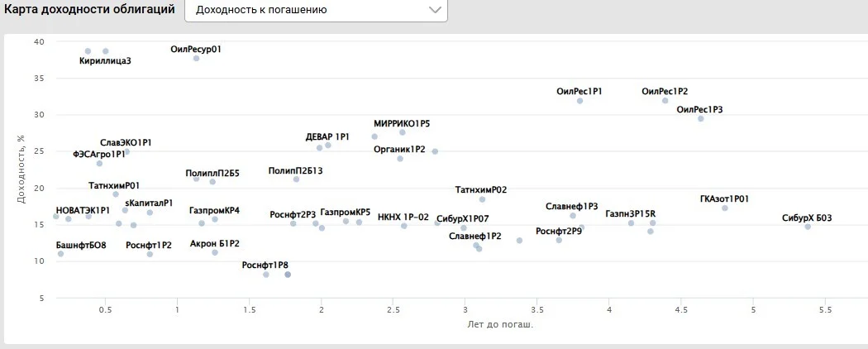Click the НКНХ 1Р-02 data point
The image size is (868, 349).
click(404, 226)
